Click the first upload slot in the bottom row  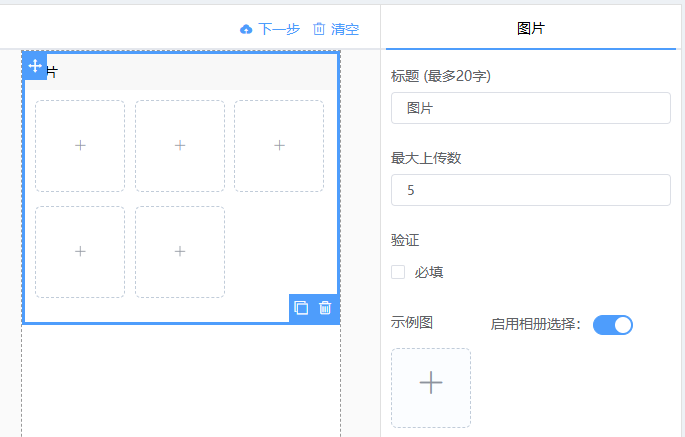tap(80, 252)
